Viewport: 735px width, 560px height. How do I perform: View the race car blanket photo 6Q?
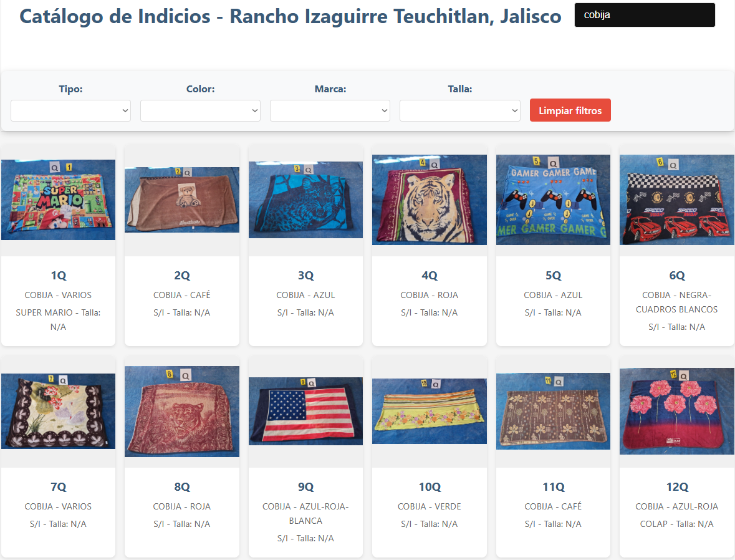677,200
